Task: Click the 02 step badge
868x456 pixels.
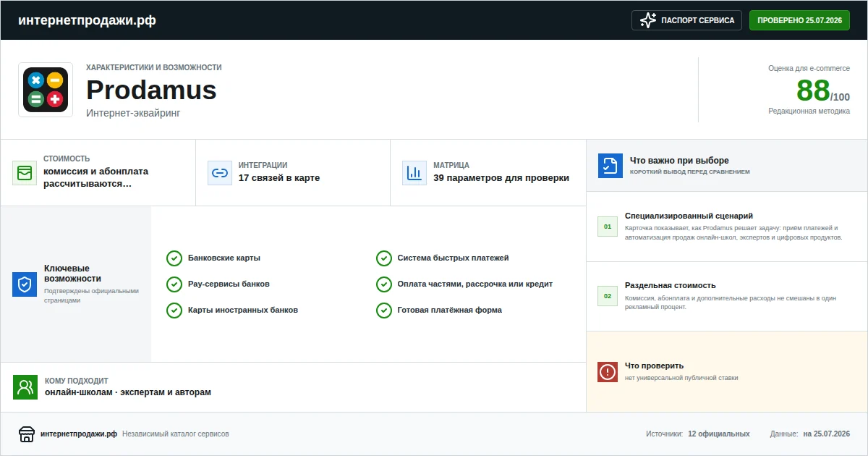Action: click(x=608, y=296)
